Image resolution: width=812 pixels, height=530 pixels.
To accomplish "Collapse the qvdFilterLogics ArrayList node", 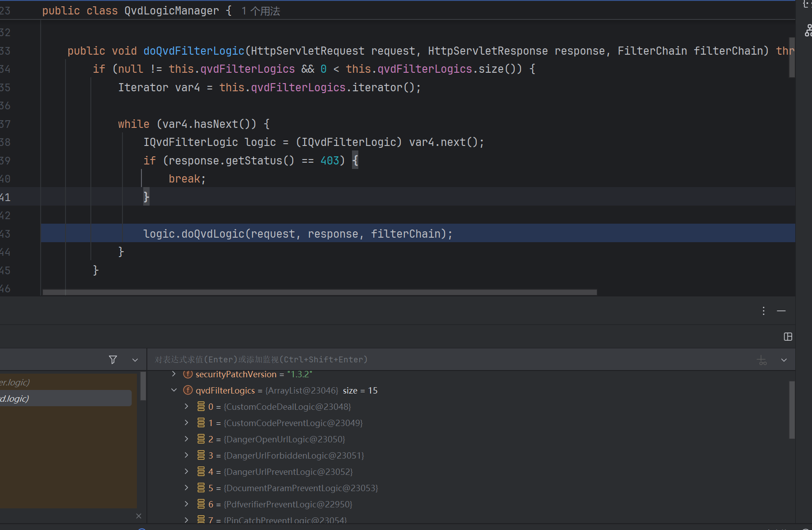I will [174, 390].
